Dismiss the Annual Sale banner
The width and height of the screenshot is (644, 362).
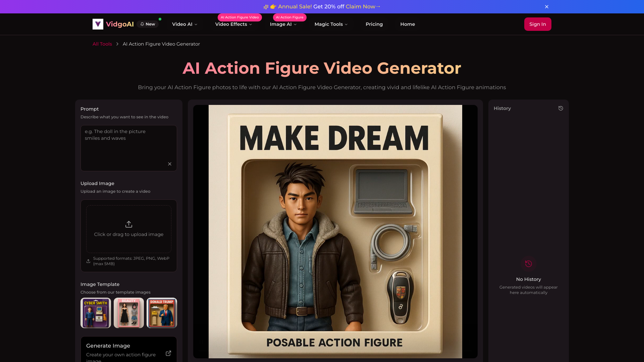[547, 7]
